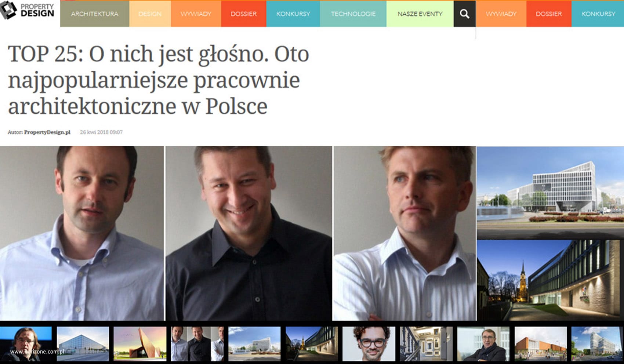Select the Technologie tab

(x=353, y=14)
